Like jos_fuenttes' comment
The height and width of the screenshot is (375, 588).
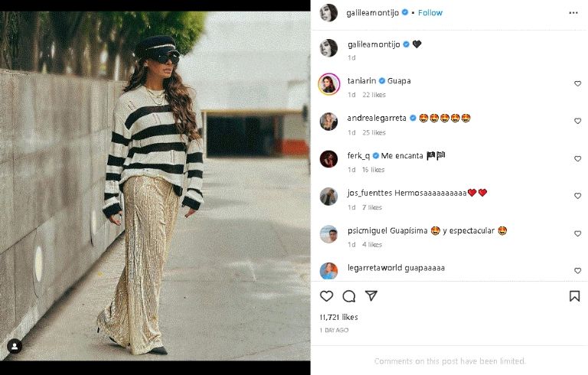pyautogui.click(x=577, y=196)
